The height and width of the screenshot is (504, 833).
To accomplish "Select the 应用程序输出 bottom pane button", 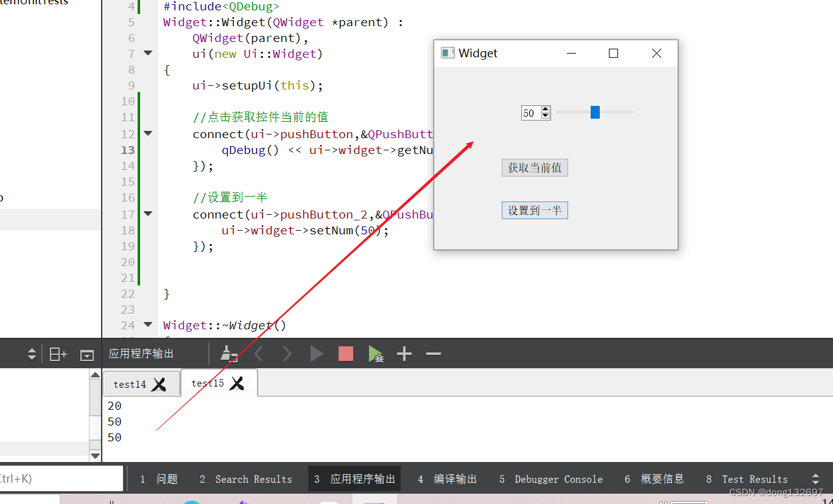I will pyautogui.click(x=354, y=479).
